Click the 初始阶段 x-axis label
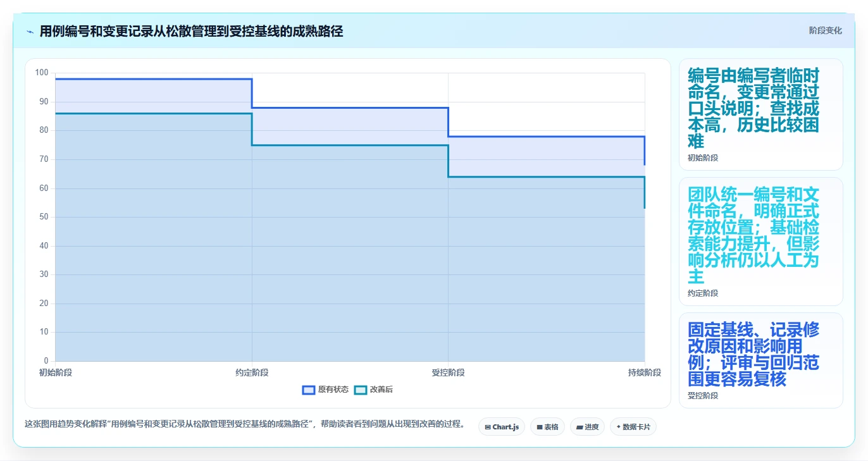The height and width of the screenshot is (461, 868). [x=56, y=372]
